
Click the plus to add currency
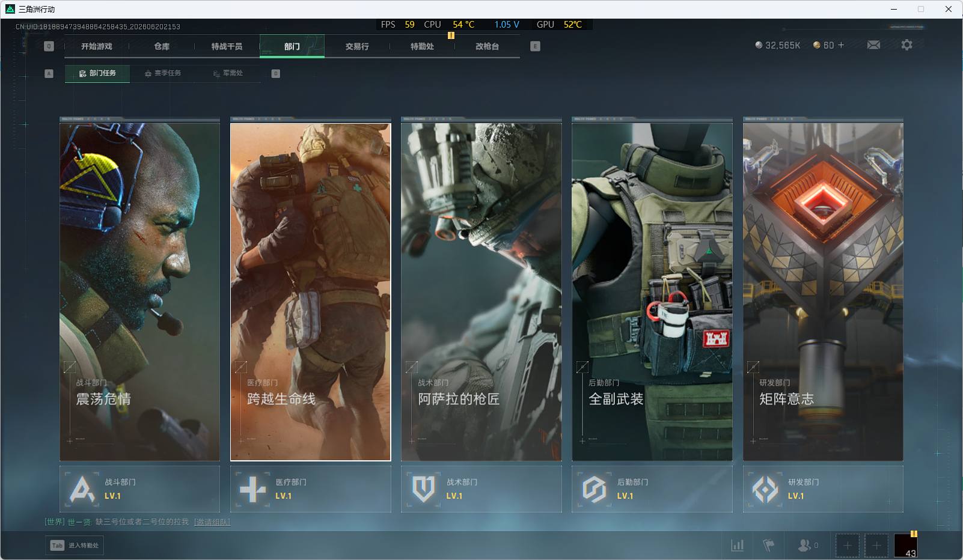tap(841, 45)
